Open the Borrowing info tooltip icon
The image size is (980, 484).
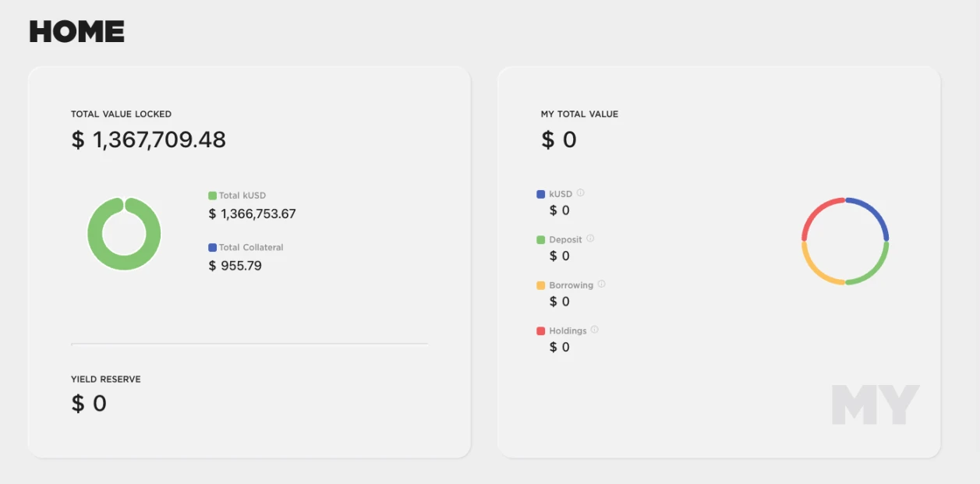click(601, 284)
